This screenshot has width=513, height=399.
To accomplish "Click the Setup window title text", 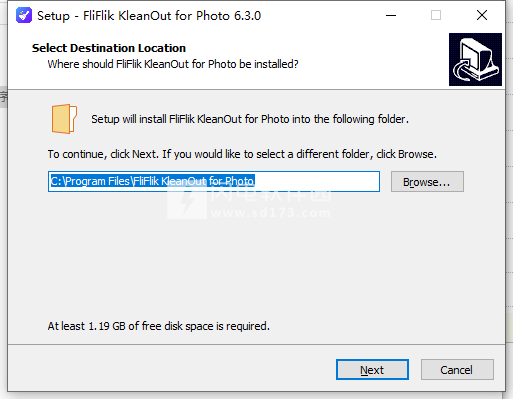I will tap(149, 16).
